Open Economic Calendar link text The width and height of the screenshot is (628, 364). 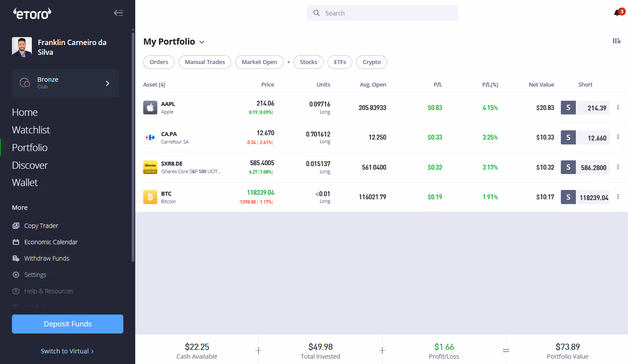tap(51, 242)
